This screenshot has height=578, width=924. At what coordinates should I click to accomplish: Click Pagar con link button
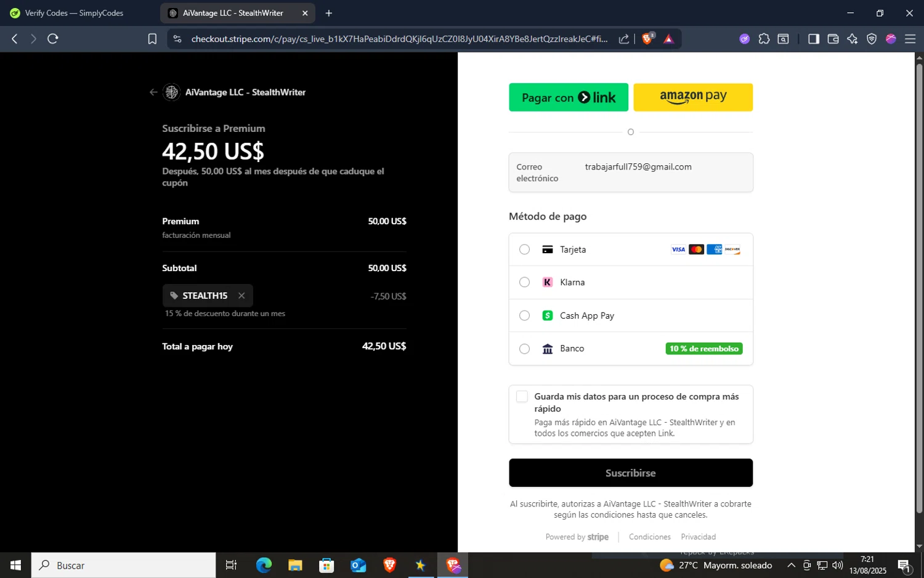click(x=569, y=97)
